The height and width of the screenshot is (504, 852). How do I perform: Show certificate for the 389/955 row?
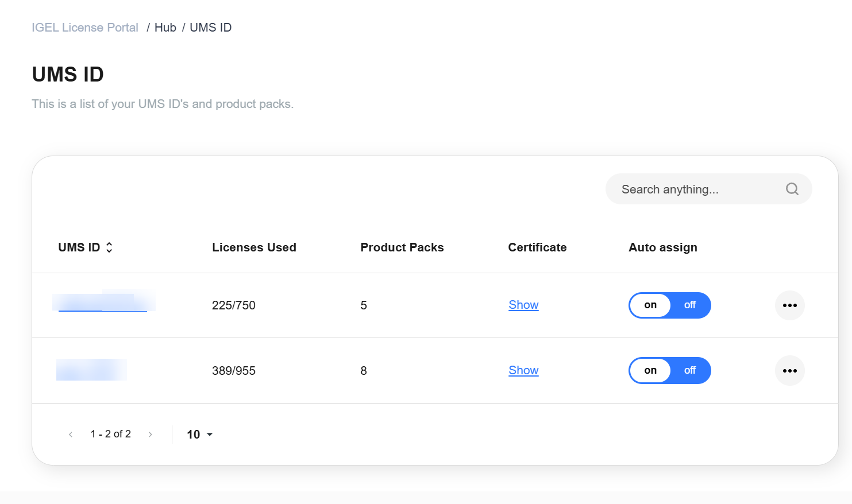pyautogui.click(x=523, y=371)
